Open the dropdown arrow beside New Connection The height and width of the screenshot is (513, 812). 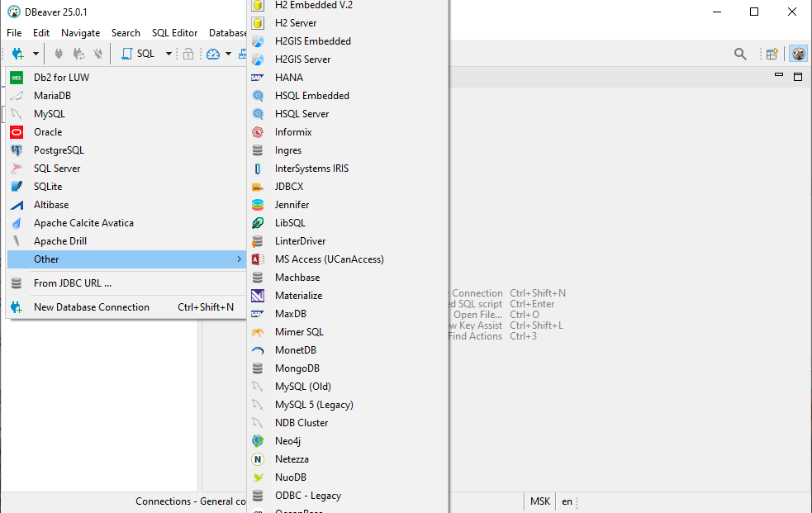click(x=36, y=54)
